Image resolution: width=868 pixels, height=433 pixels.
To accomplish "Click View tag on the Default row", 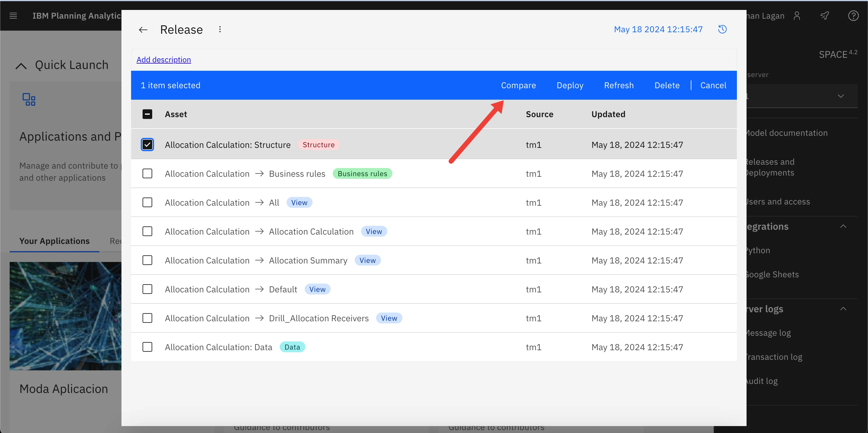I will point(317,289).
